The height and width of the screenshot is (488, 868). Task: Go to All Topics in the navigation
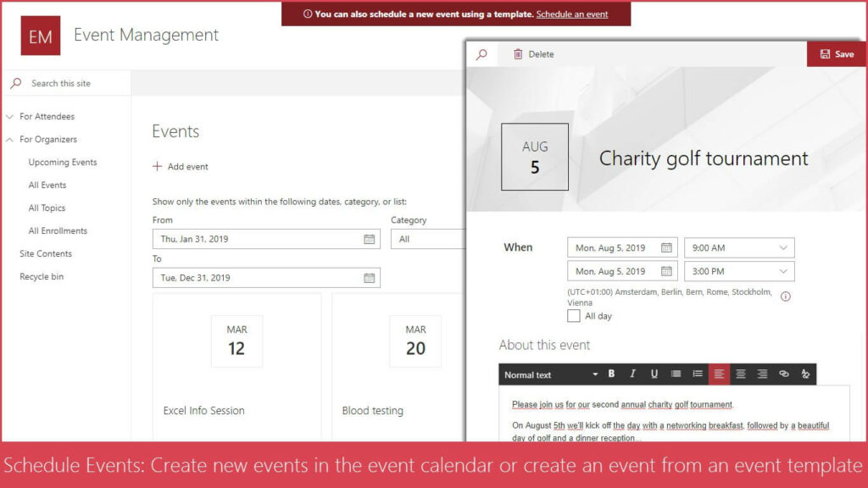[x=47, y=208]
